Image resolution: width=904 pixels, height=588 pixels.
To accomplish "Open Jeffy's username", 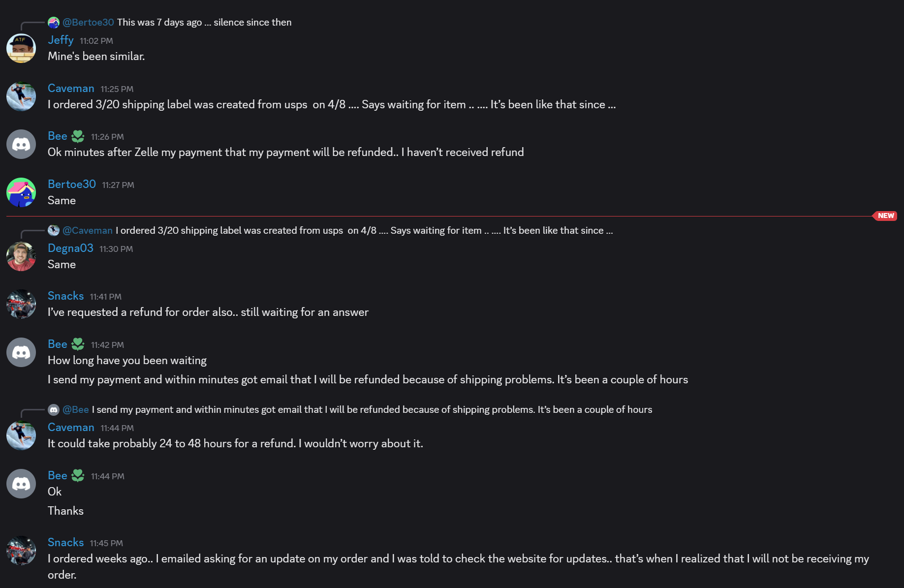I will [61, 40].
